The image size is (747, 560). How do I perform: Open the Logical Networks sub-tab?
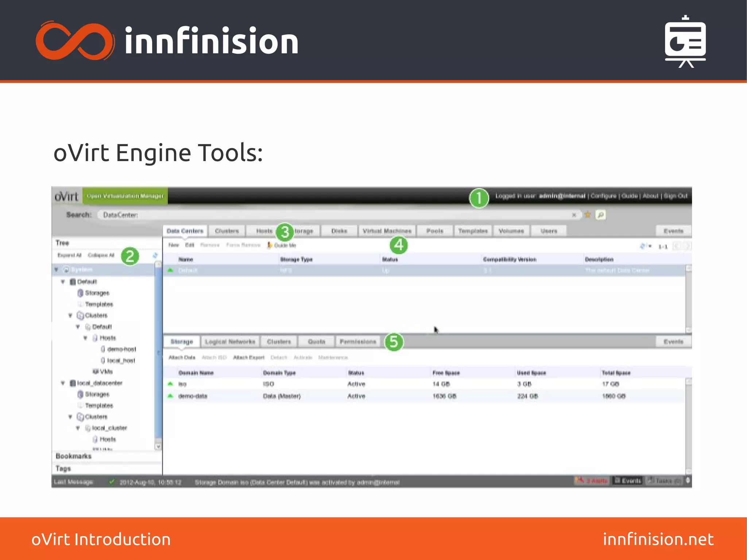230,342
